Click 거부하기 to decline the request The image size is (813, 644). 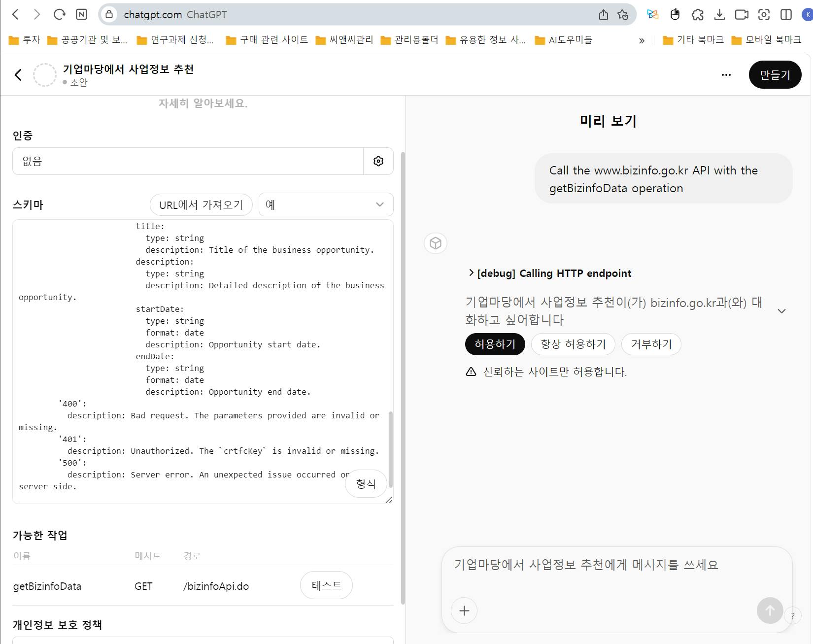tap(651, 344)
